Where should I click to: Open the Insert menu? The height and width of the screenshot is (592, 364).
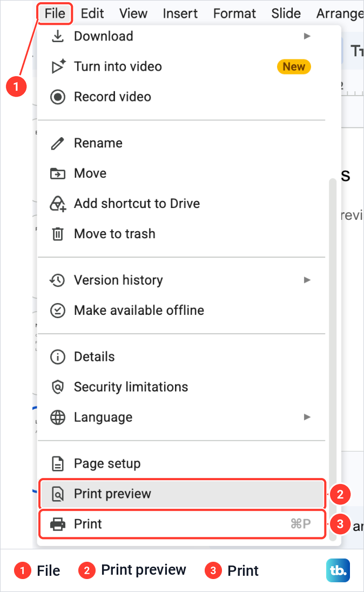tap(180, 14)
